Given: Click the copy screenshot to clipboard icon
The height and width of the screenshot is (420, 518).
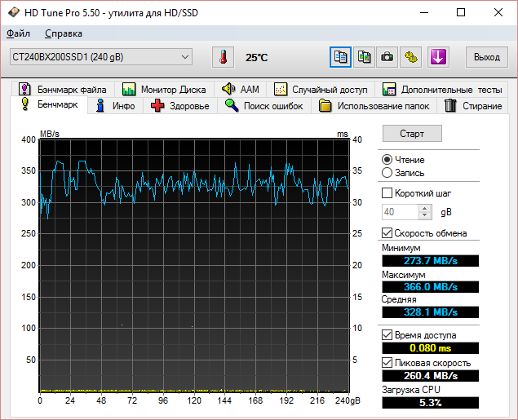Looking at the screenshot, I should click(364, 57).
